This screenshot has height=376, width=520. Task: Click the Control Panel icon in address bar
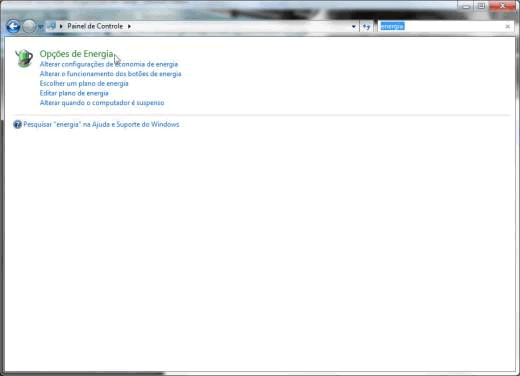click(52, 26)
